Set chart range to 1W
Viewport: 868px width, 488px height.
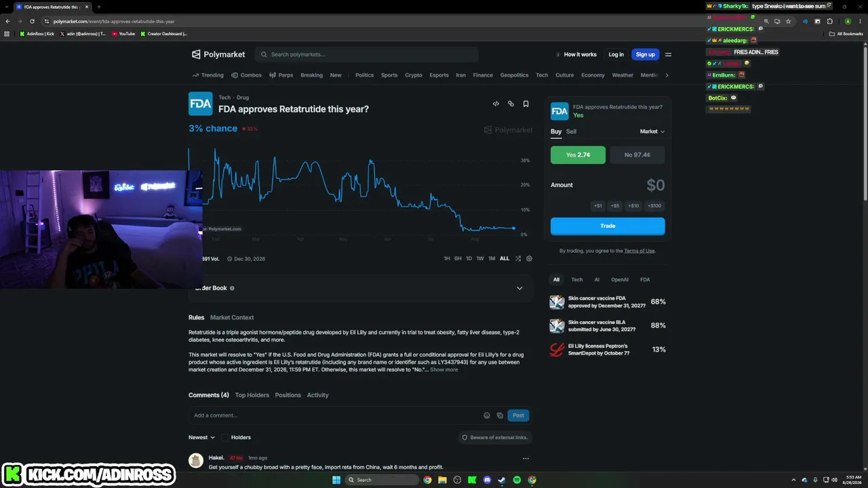480,258
